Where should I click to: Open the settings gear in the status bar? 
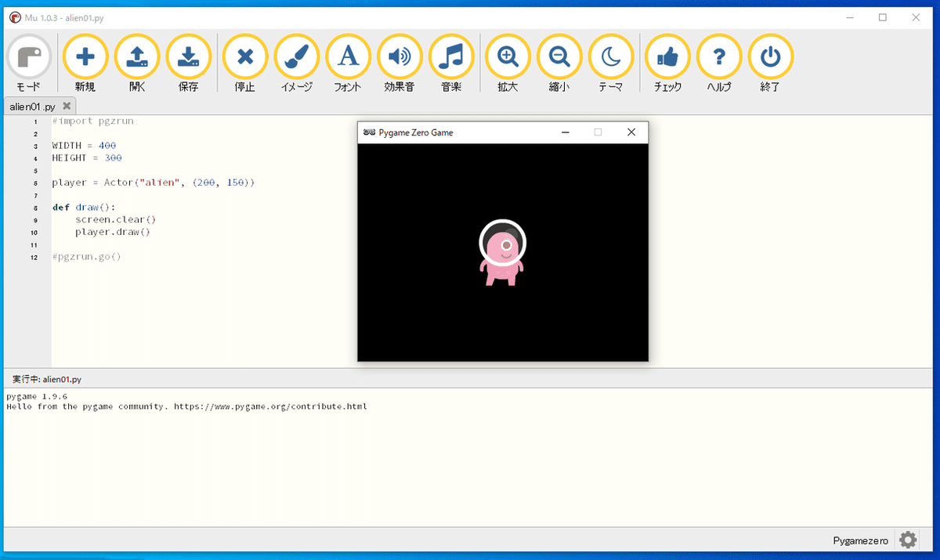[907, 539]
